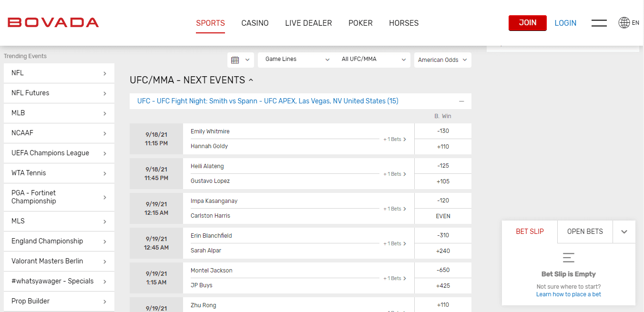Show more bets for Erin Blanchfield fight
The height and width of the screenshot is (312, 644).
395,243
